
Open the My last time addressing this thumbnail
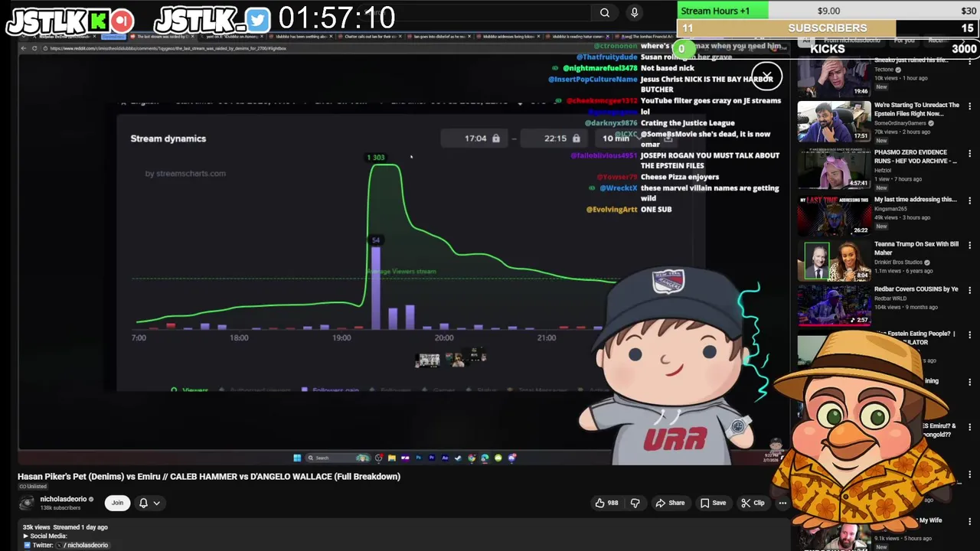point(834,215)
